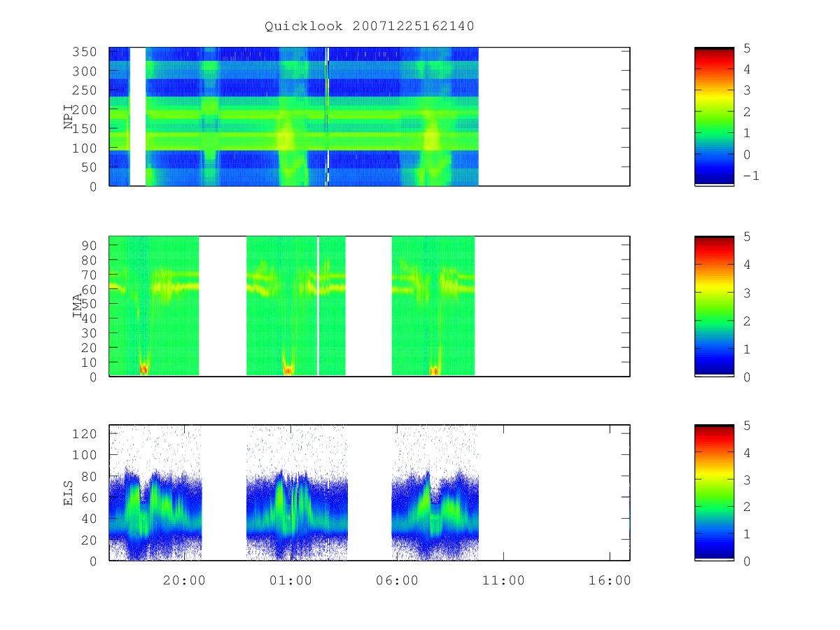
Task: Click the red ion burst near 01:00 in IMA plot
Action: tap(288, 370)
